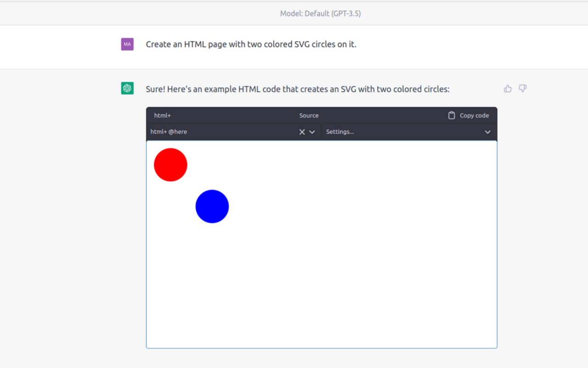Click the clipboard icon beside Copy code
Screen dimensions: 588x368
(452, 115)
